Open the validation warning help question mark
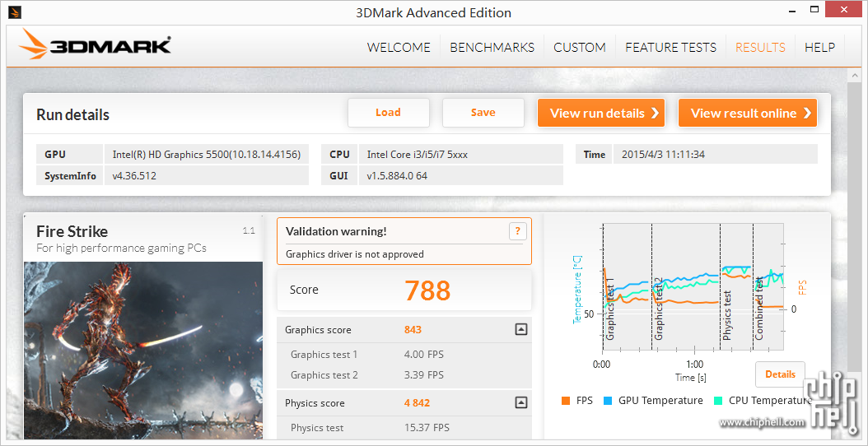This screenshot has height=446, width=868. pyautogui.click(x=517, y=231)
